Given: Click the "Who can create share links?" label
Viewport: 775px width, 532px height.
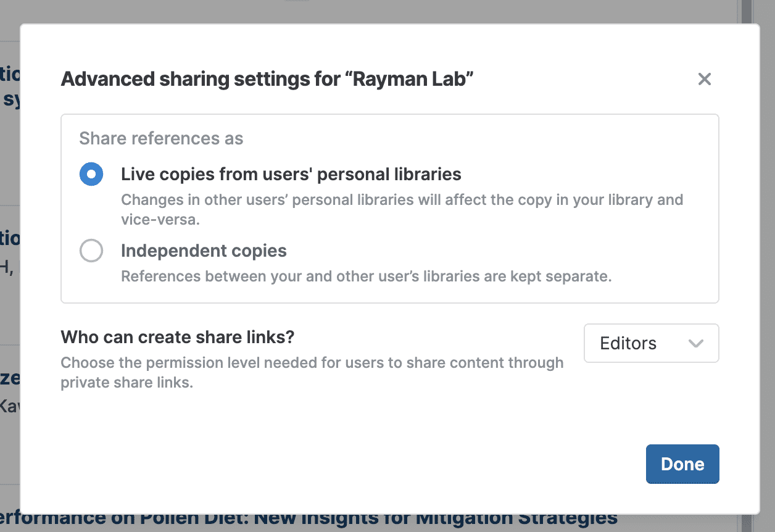Looking at the screenshot, I should click(x=177, y=337).
